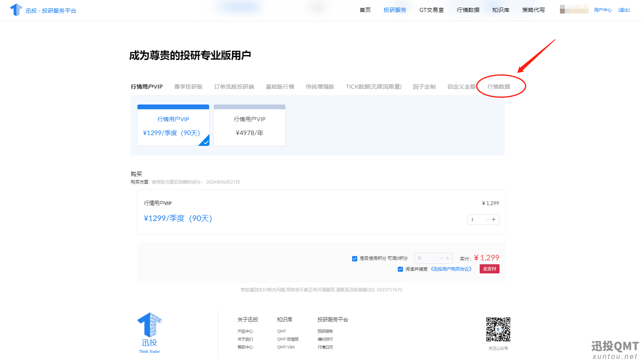Image resolution: width=643 pixels, height=364 pixels.
Task: Open the 投研服务 navigation item
Action: pos(395,10)
